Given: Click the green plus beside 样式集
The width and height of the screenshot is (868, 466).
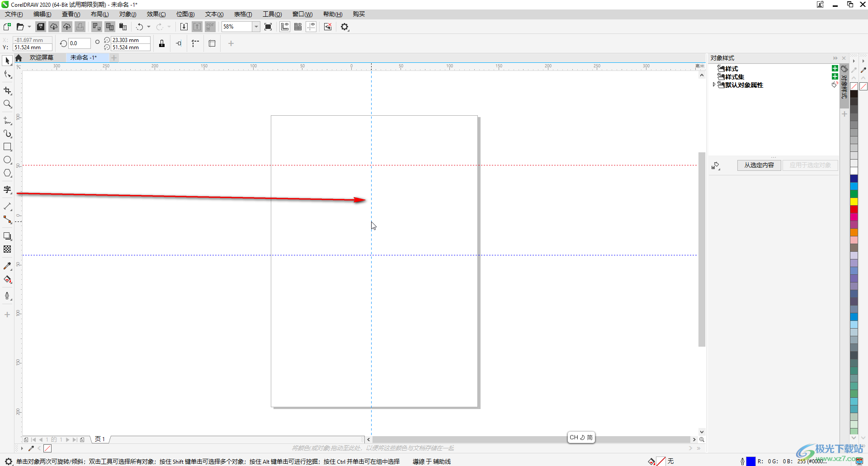Looking at the screenshot, I should 835,76.
